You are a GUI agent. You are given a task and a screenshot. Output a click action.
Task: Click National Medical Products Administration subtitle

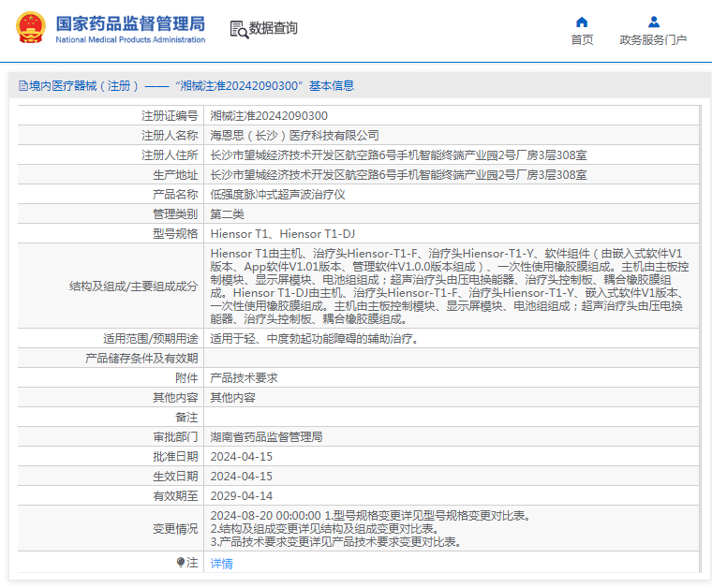pos(130,40)
